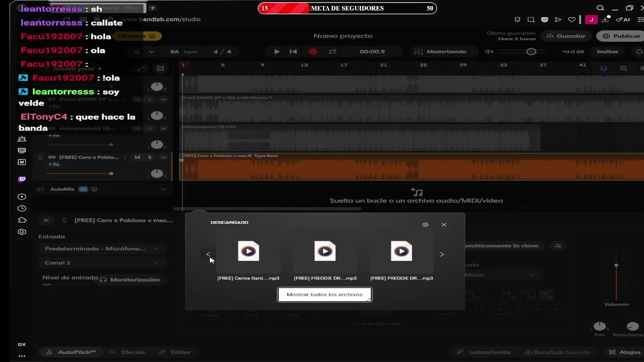
Task: Open the browser sidebar player icon
Action: click(22, 197)
